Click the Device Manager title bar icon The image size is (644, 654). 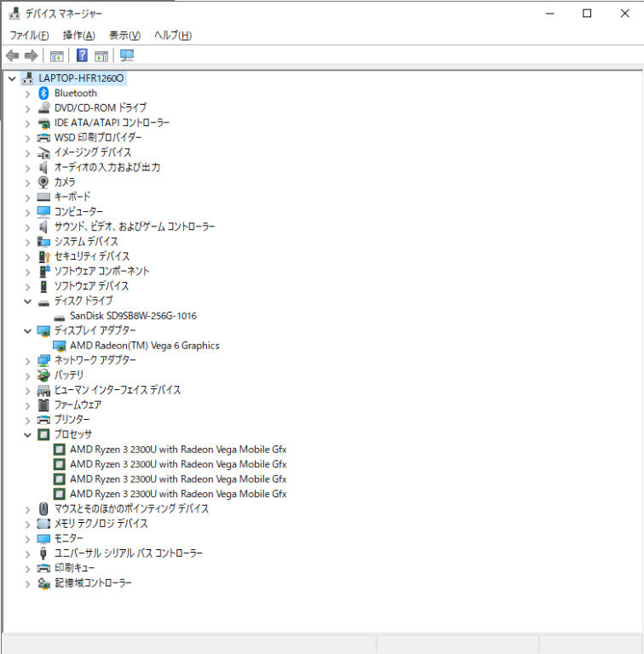pos(14,14)
